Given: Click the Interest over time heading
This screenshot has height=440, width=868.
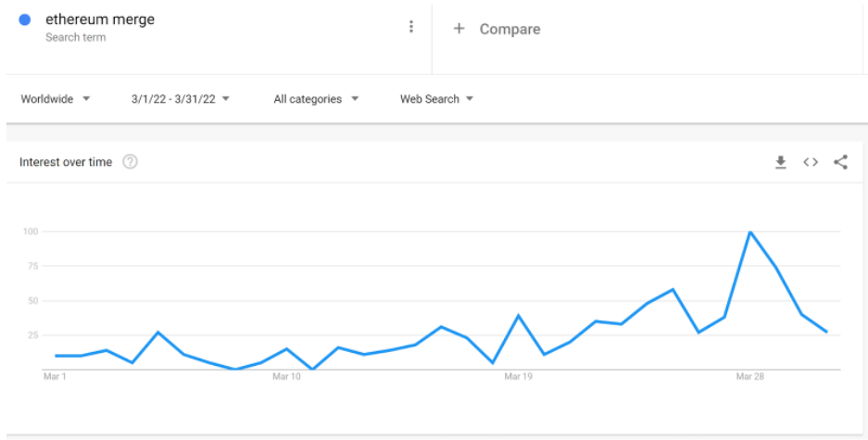Looking at the screenshot, I should coord(66,162).
